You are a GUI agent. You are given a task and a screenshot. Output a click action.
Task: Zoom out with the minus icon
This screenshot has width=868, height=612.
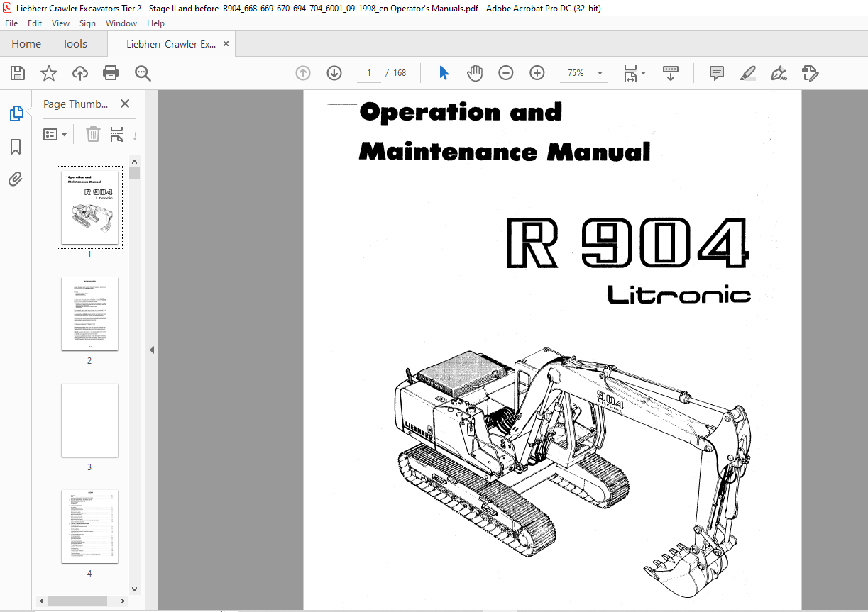click(x=506, y=73)
